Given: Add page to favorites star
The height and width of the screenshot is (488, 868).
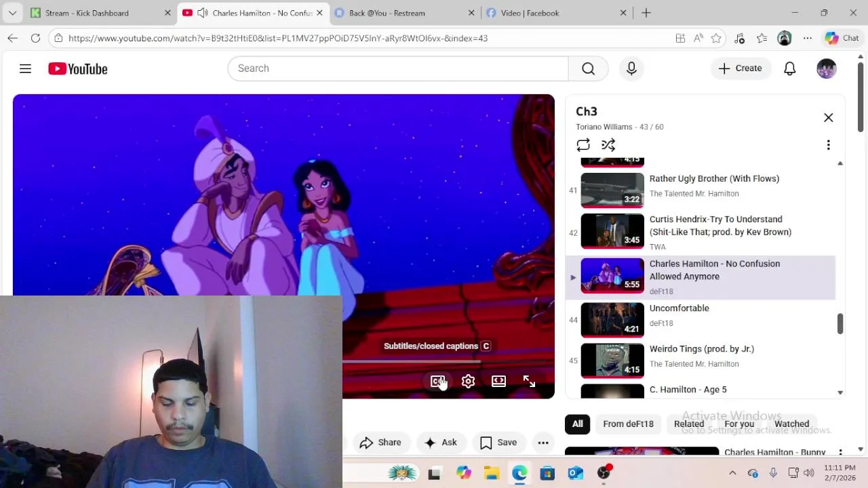Looking at the screenshot, I should [x=716, y=38].
